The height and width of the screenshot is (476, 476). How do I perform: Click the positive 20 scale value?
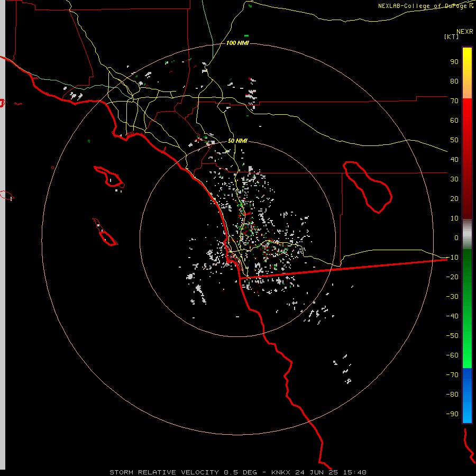[454, 198]
